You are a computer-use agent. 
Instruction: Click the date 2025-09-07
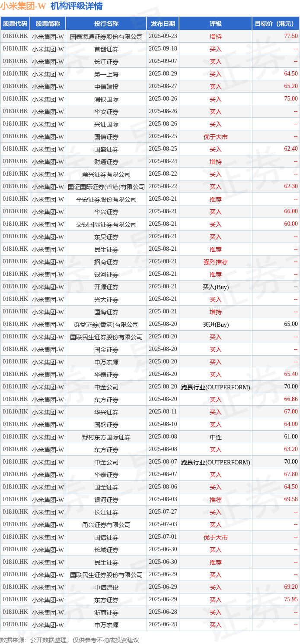pyautogui.click(x=163, y=61)
